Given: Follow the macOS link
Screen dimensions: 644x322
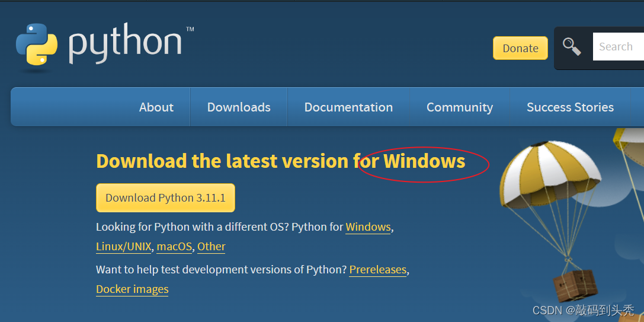Looking at the screenshot, I should tap(174, 247).
